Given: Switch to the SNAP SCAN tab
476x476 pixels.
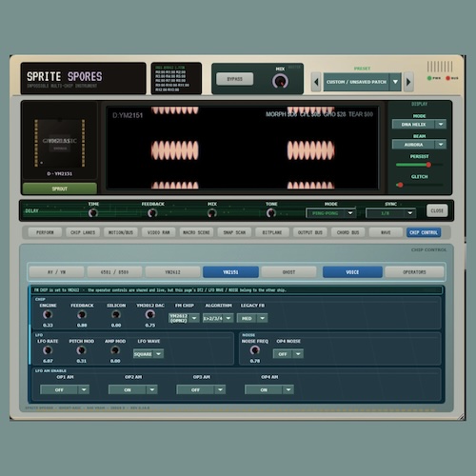Looking at the screenshot, I should point(234,232).
